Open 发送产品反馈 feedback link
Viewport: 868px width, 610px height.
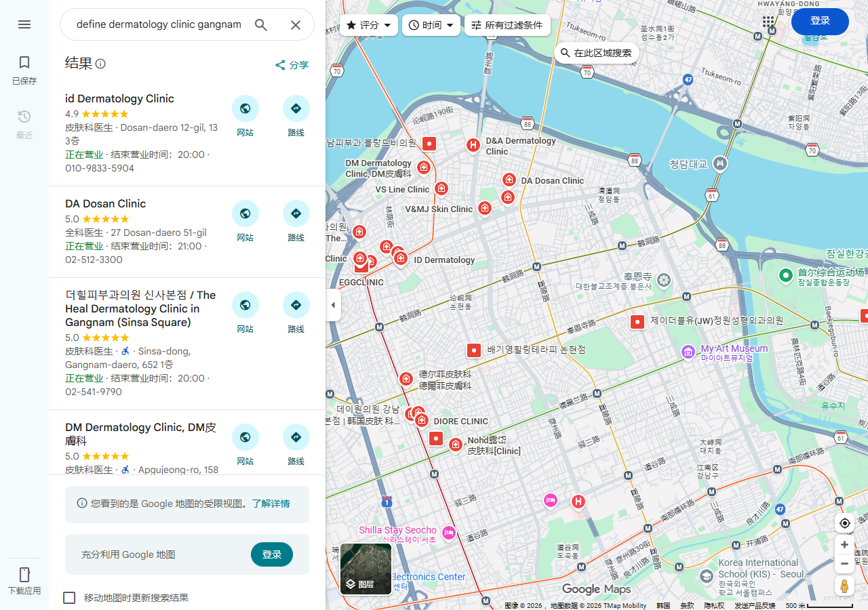click(755, 606)
